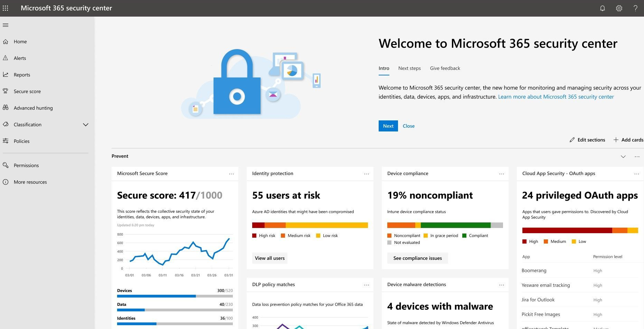Open the Secure score page
Image resolution: width=644 pixels, height=329 pixels.
tap(27, 91)
